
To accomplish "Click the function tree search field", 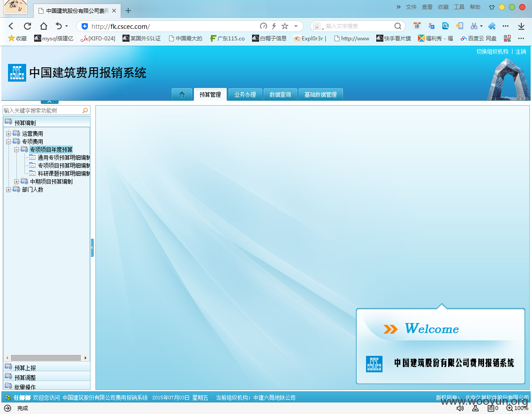I will pyautogui.click(x=43, y=110).
